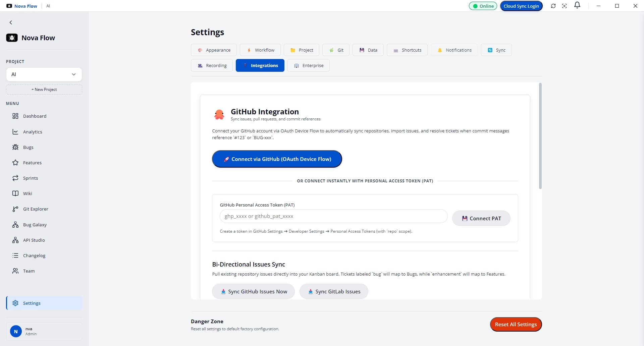Image resolution: width=644 pixels, height=346 pixels.
Task: Expand the AI project dropdown
Action: (x=44, y=74)
